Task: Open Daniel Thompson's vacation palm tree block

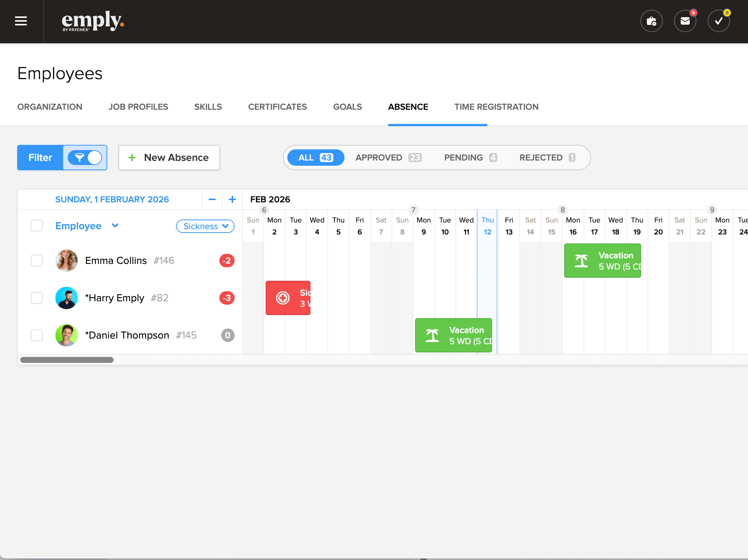Action: point(453,335)
